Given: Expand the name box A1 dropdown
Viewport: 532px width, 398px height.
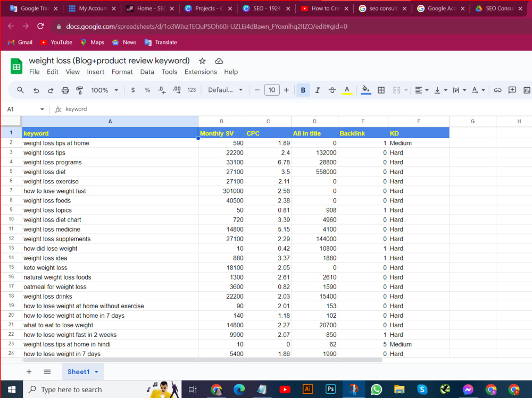Looking at the screenshot, I should [x=42, y=109].
